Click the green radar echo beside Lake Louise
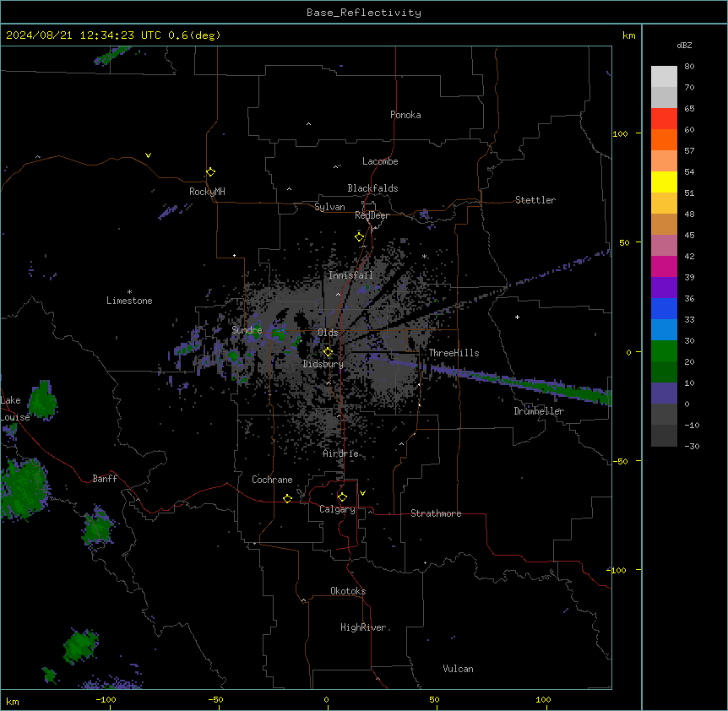This screenshot has width=728, height=711. point(43,400)
